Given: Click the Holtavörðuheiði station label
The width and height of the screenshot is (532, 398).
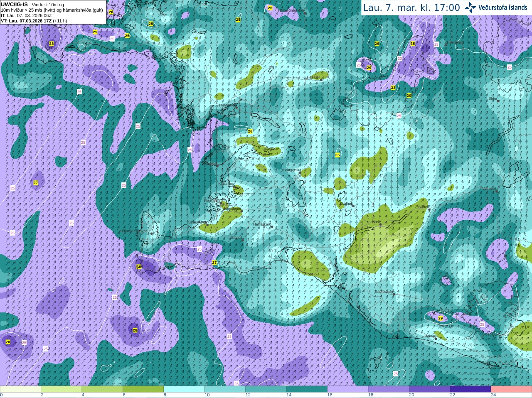Looking at the screenshot, I should pos(292,10).
